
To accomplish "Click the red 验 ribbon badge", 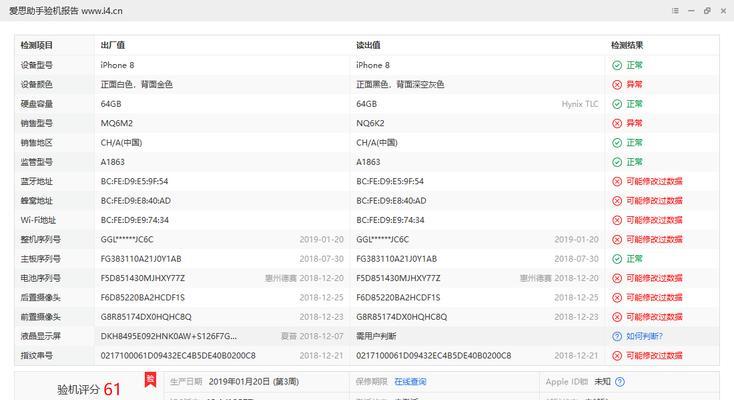I will click(150, 379).
